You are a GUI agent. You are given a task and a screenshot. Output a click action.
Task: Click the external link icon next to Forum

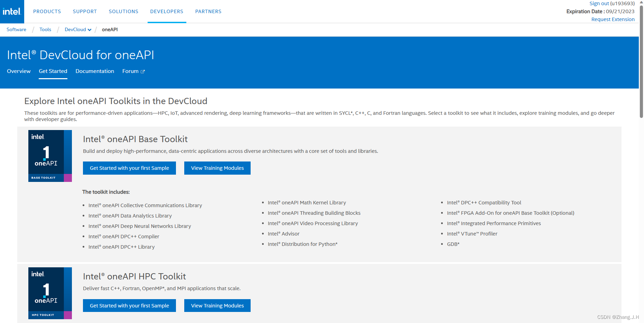click(x=143, y=71)
